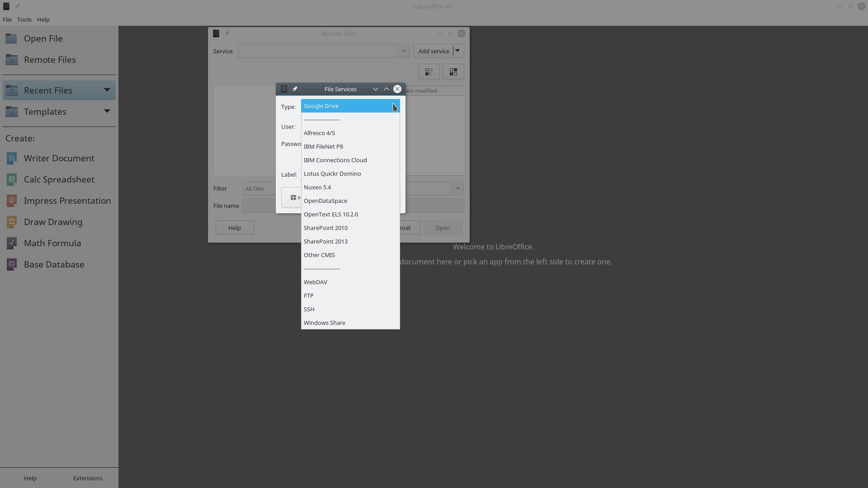Open the File menu
Image resolution: width=868 pixels, height=488 pixels.
7,19
